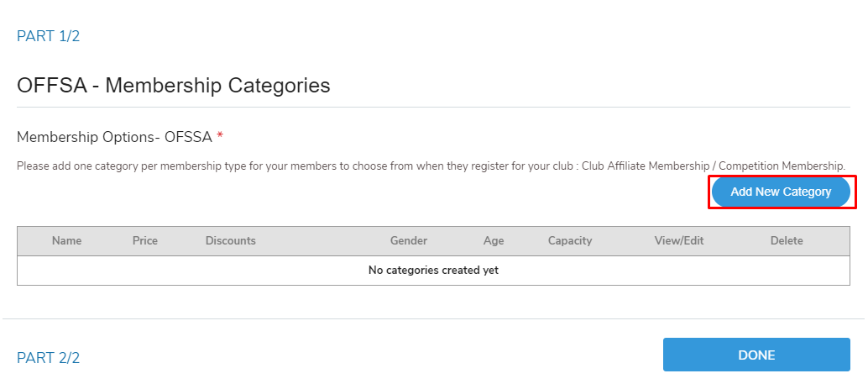Click the Name column header

click(x=66, y=241)
